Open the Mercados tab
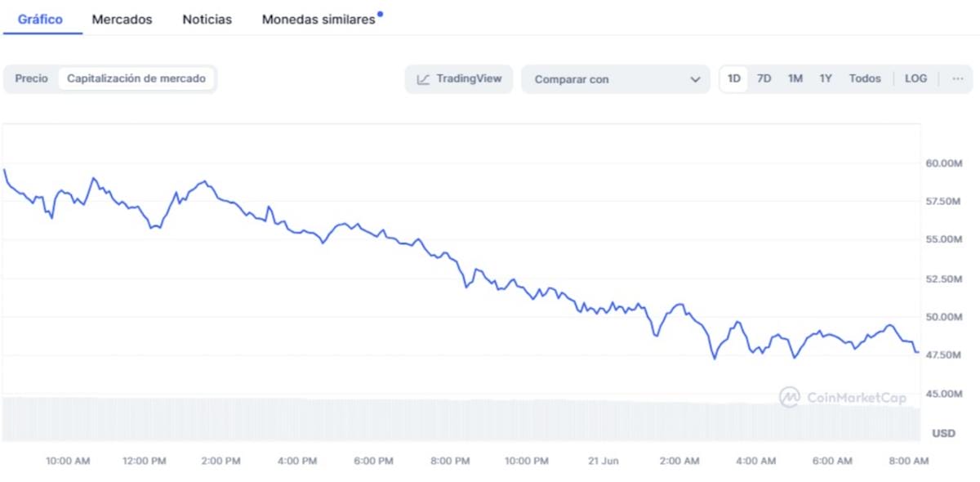The height and width of the screenshot is (482, 980). coord(122,20)
